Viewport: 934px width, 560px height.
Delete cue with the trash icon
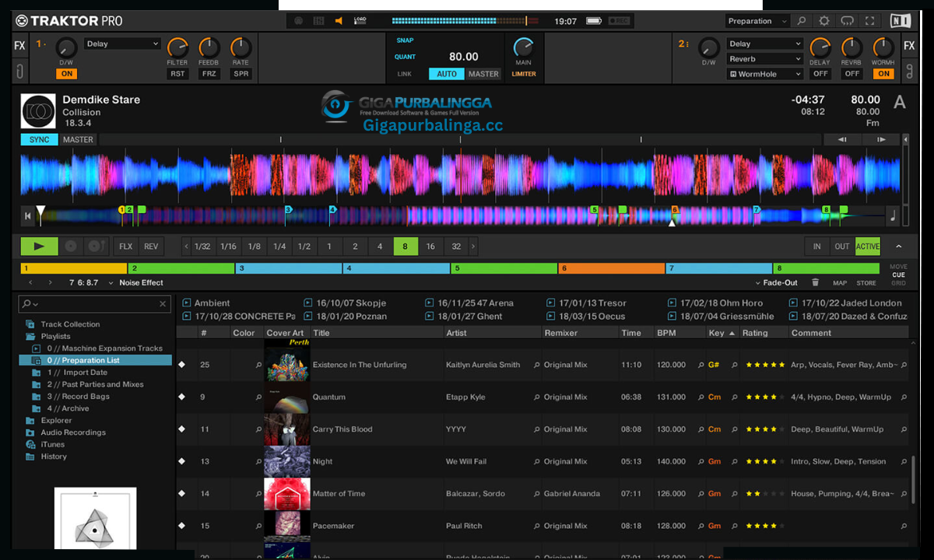(816, 282)
